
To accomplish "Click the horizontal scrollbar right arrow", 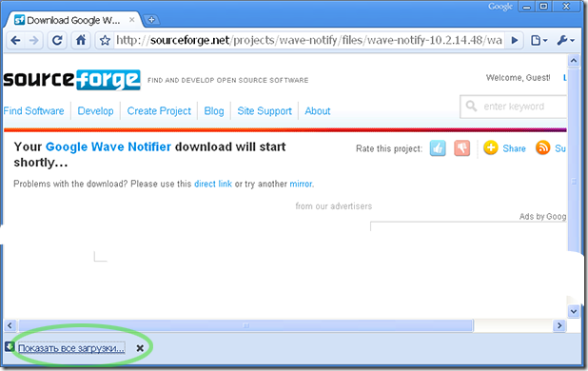I will [559, 325].
